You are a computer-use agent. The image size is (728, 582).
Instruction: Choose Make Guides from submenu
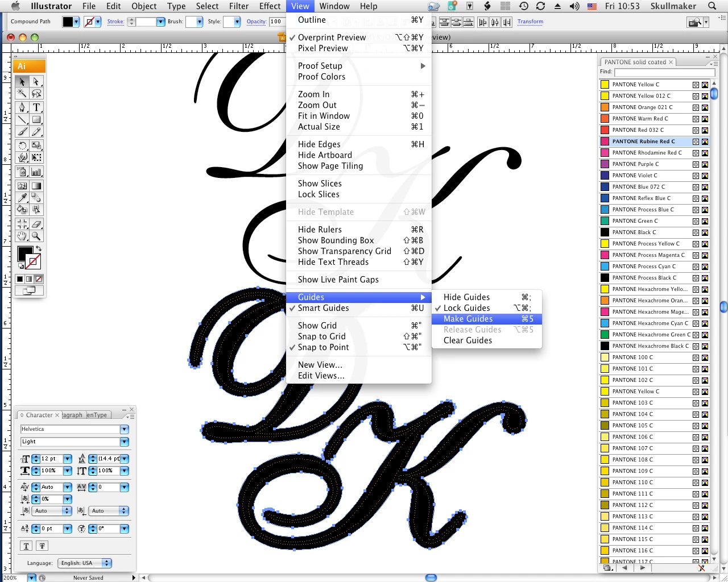click(487, 319)
